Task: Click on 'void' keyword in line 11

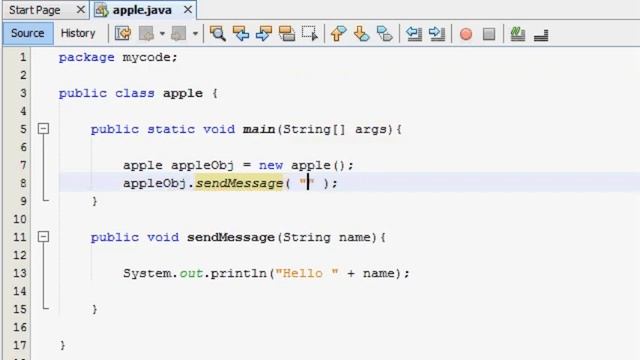Action: point(163,237)
